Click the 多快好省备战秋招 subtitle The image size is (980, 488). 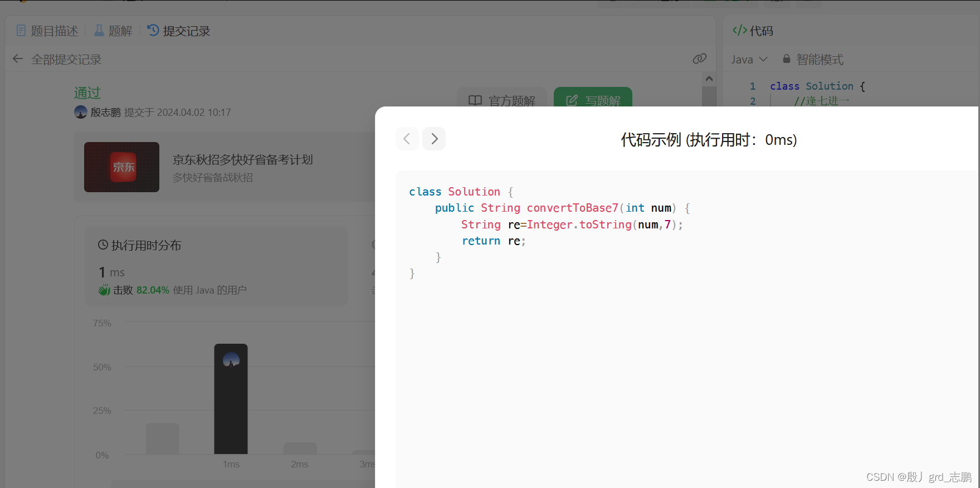(212, 178)
